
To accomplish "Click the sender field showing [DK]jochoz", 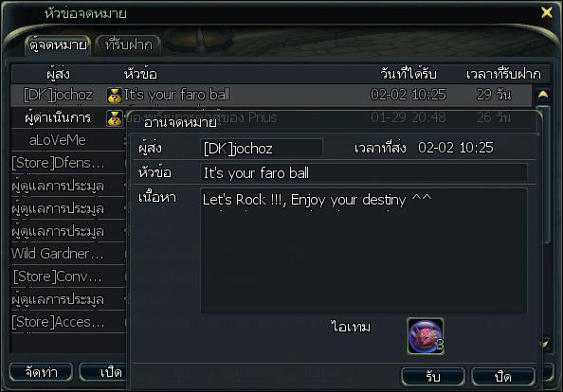I will click(x=262, y=148).
